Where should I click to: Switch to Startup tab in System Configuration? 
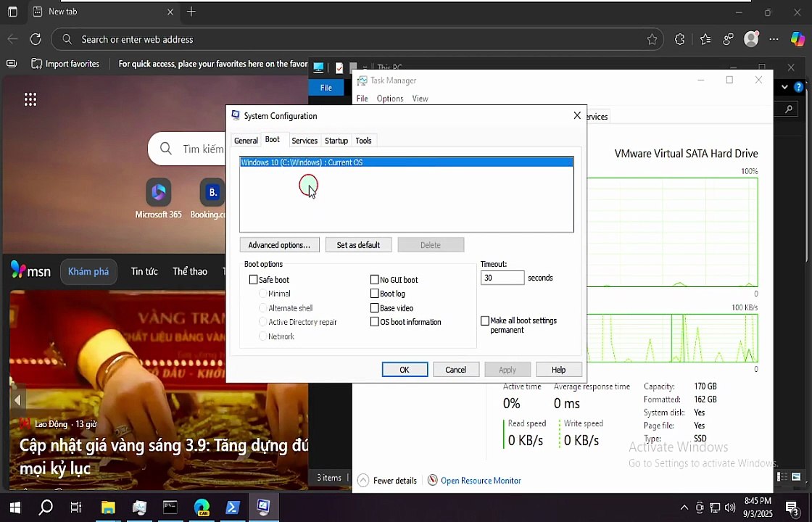[x=336, y=141]
